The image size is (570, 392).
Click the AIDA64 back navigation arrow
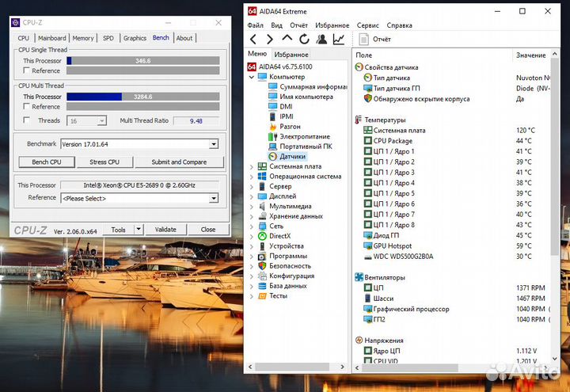tap(253, 39)
